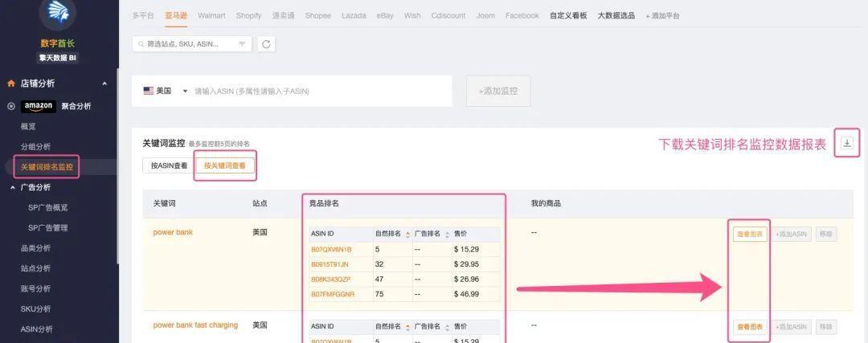Open ASIN分析 in the sidebar
This screenshot has width=868, height=343.
(36, 329)
